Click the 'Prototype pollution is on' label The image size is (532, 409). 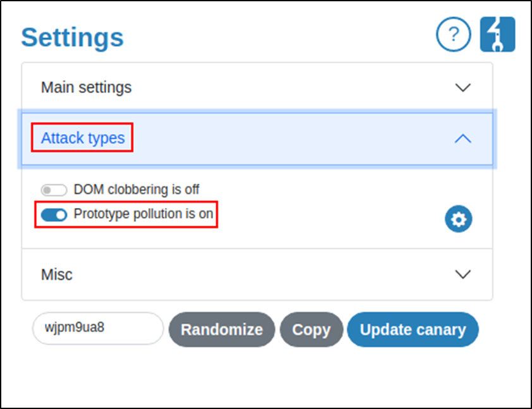click(x=143, y=214)
